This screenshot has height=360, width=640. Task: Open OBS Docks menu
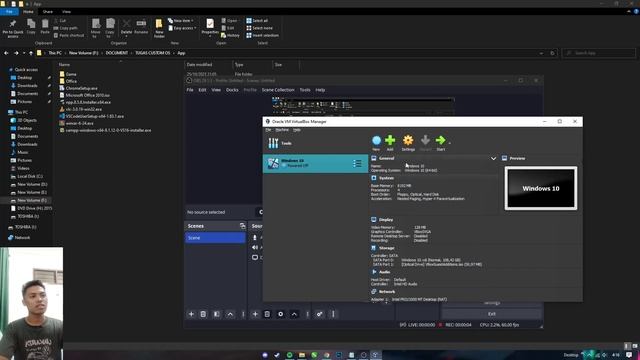tap(232, 90)
